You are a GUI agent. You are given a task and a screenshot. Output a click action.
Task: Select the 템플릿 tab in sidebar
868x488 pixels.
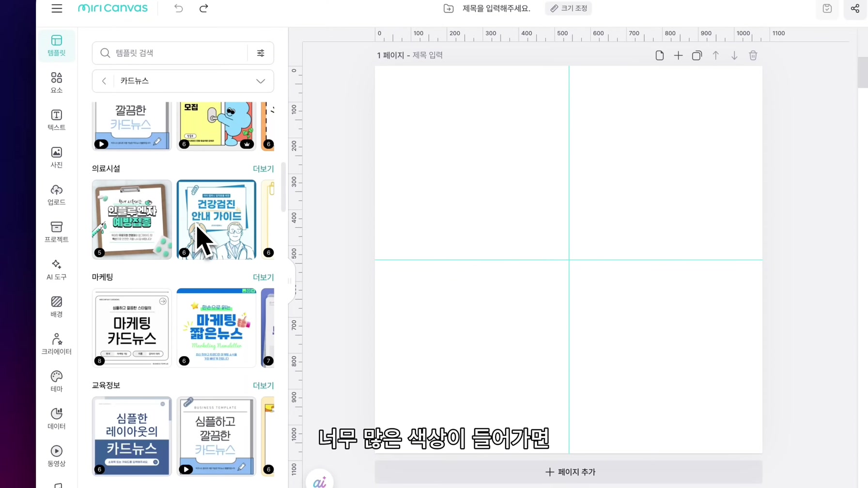click(57, 46)
